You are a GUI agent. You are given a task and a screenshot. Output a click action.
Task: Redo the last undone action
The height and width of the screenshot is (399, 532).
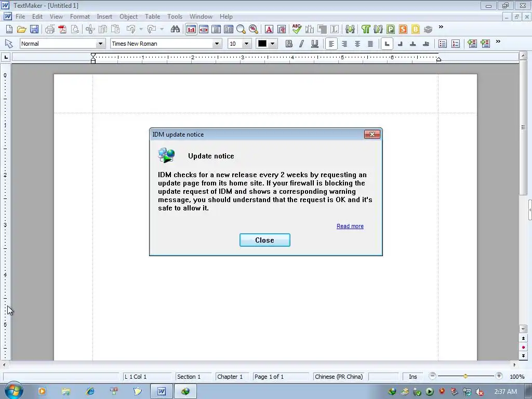tap(151, 29)
